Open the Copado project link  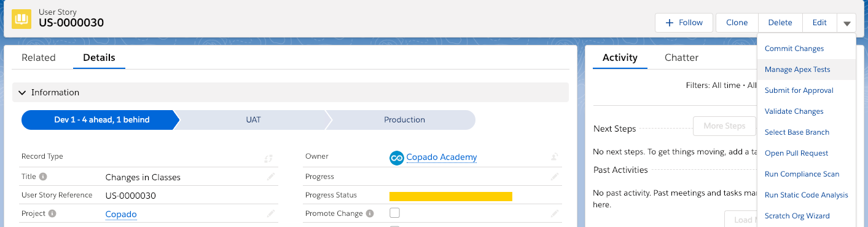[x=121, y=214]
